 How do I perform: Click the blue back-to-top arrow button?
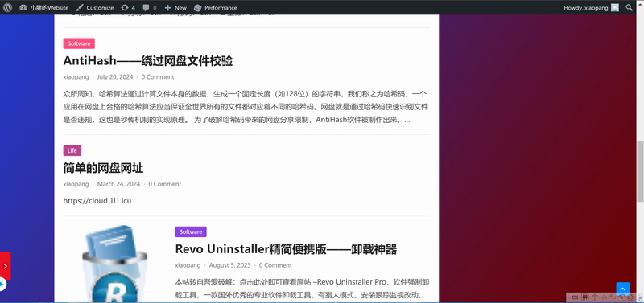[x=622, y=289]
